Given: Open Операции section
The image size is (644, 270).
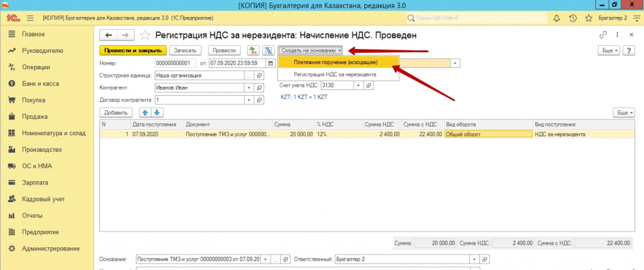Looking at the screenshot, I should [36, 67].
